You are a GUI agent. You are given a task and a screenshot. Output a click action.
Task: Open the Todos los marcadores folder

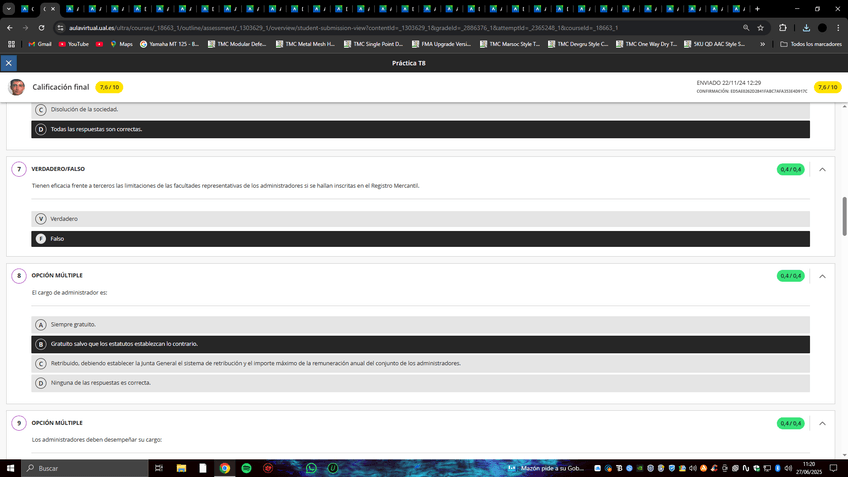(811, 44)
